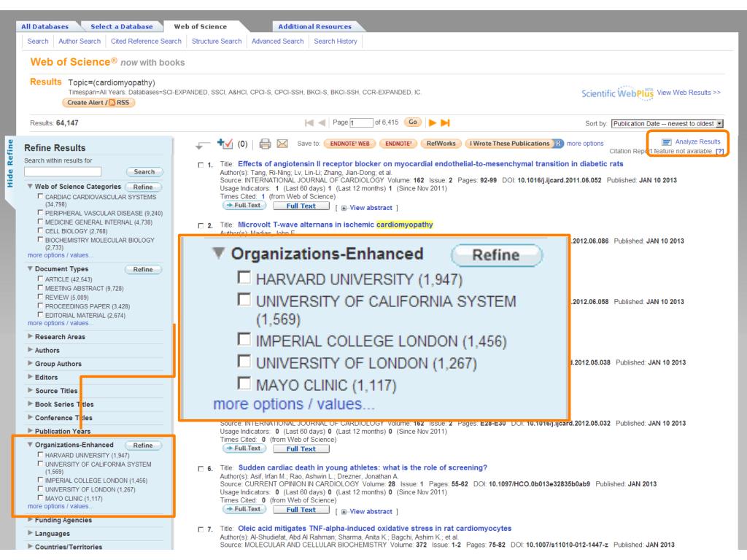Click the RSS feed icon
747x560 pixels.
click(112, 102)
